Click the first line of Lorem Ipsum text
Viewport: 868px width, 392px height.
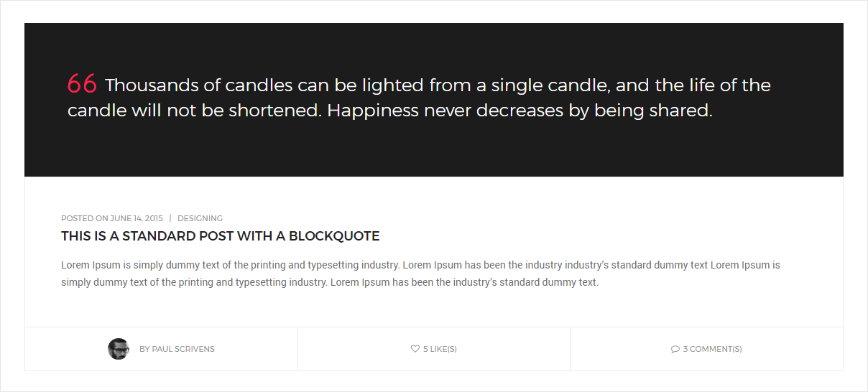[x=420, y=265]
